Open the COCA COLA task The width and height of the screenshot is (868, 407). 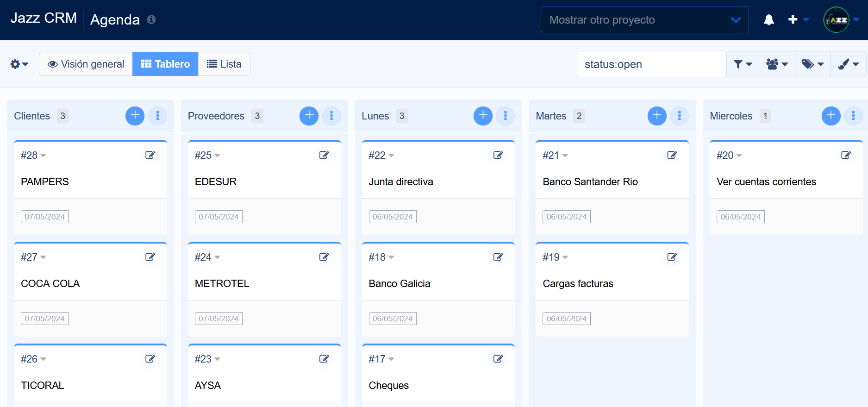(x=50, y=283)
